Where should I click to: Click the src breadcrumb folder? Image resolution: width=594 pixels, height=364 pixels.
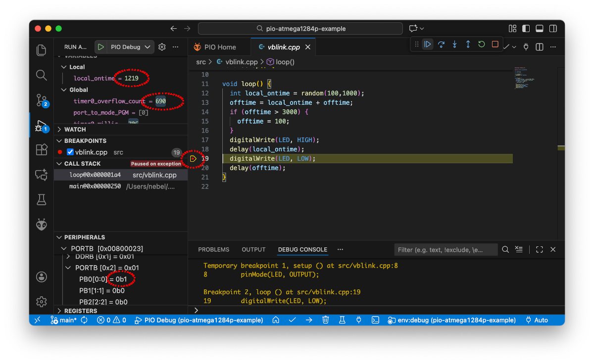click(x=201, y=62)
